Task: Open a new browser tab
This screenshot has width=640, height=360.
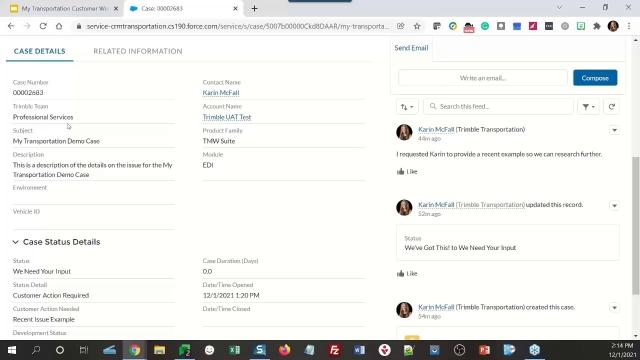Action: tap(254, 8)
